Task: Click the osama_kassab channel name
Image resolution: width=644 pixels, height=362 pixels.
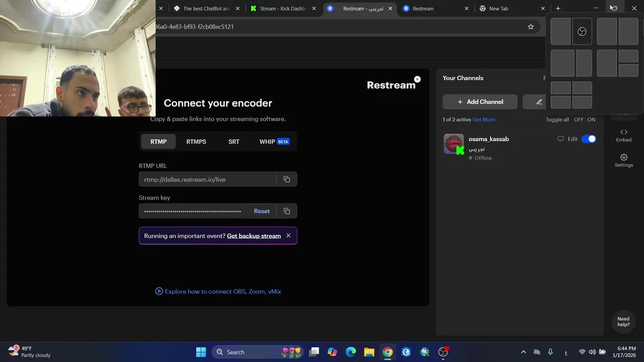Action: pyautogui.click(x=489, y=139)
